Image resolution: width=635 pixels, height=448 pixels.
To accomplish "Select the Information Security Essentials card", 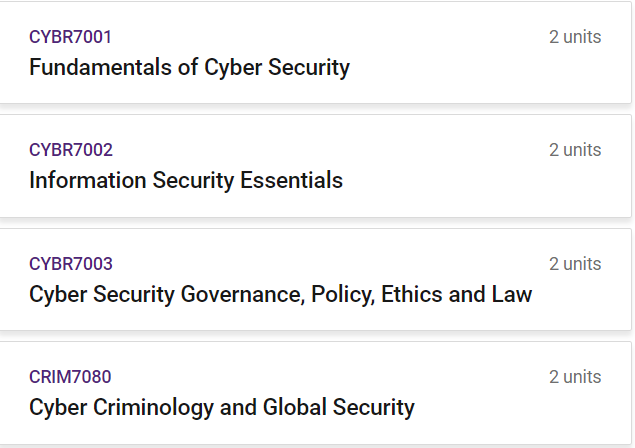I will coord(315,166).
